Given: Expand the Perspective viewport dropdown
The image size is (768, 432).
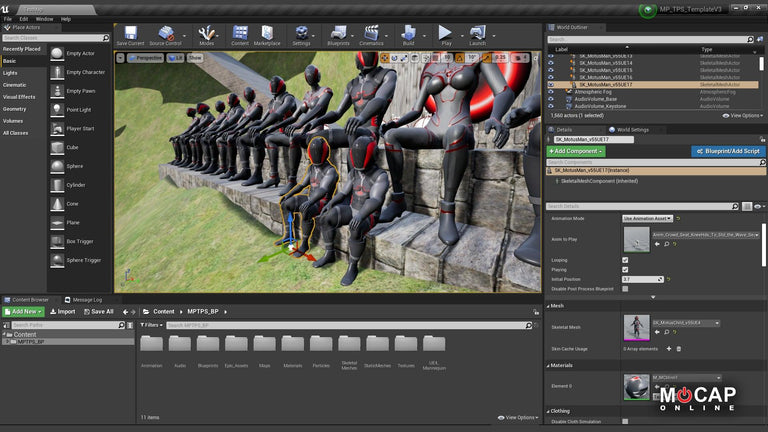Looking at the screenshot, I should (x=145, y=58).
